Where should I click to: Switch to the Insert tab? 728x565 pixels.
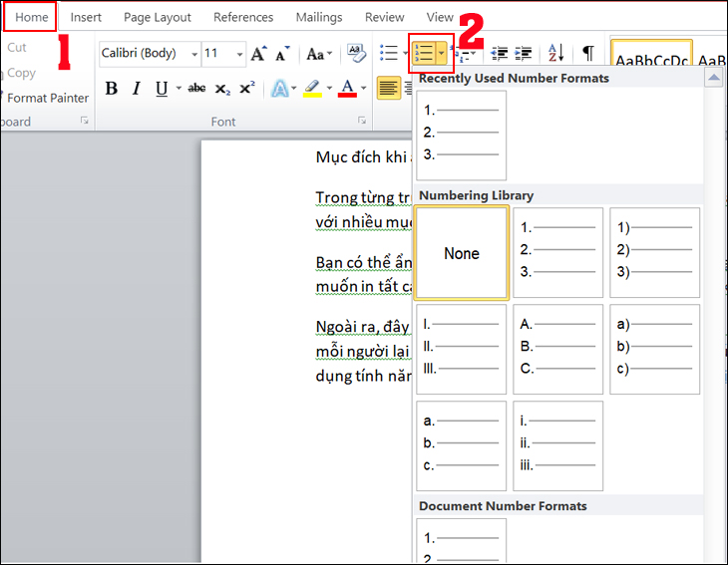click(x=86, y=17)
